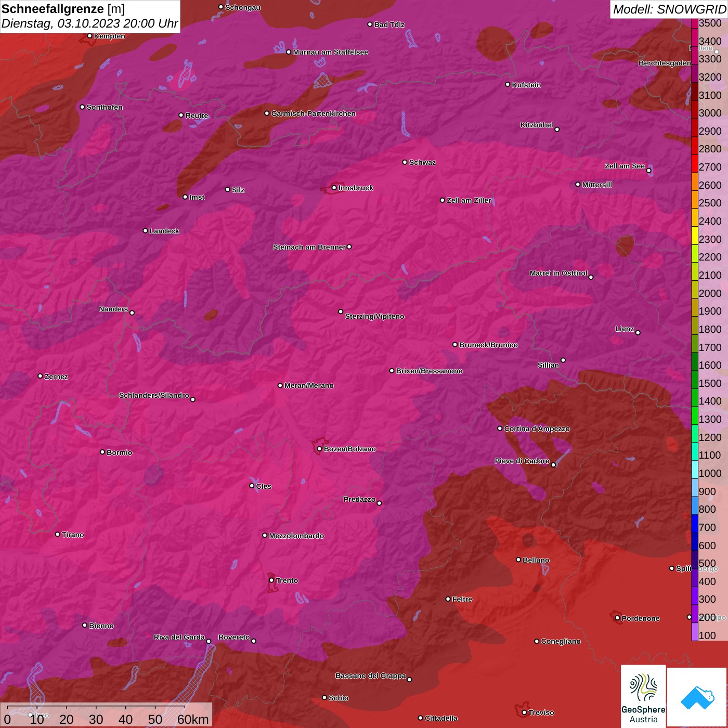728x728 pixels.
Task: Click the Zell am See marker dot
Action: coord(649,171)
